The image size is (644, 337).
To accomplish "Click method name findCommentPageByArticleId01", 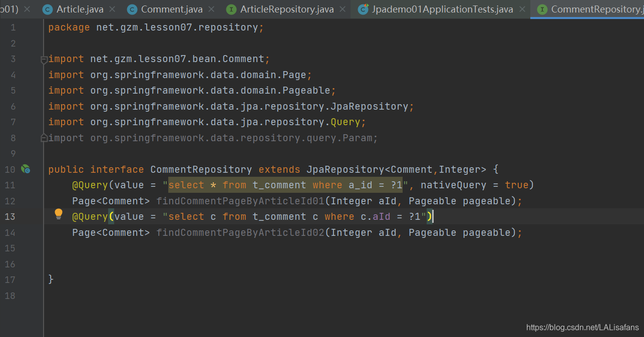I will pos(240,201).
